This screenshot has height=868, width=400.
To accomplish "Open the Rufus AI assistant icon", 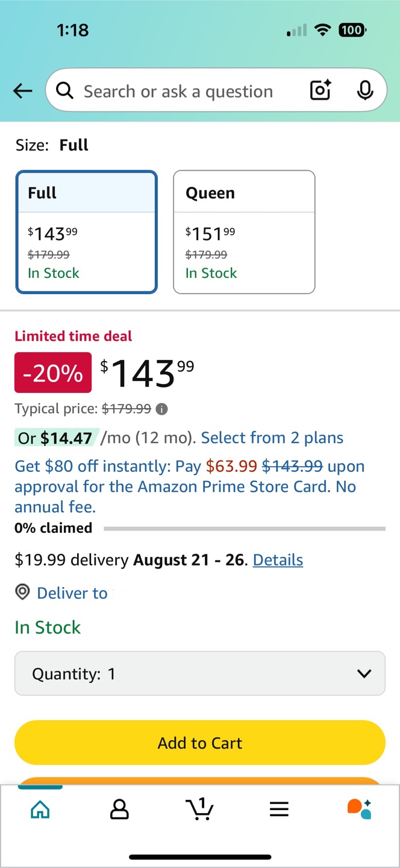I will coord(360,809).
